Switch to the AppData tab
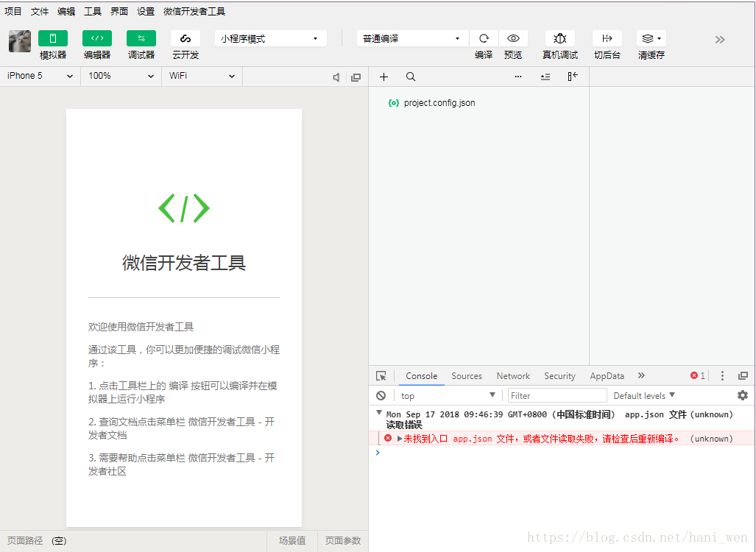The width and height of the screenshot is (756, 552). pos(607,376)
